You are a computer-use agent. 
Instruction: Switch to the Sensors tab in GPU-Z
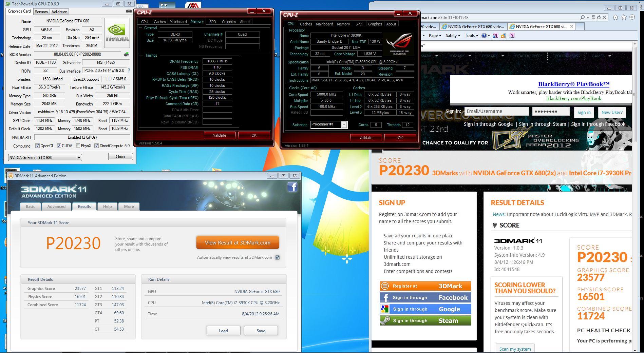pos(41,12)
